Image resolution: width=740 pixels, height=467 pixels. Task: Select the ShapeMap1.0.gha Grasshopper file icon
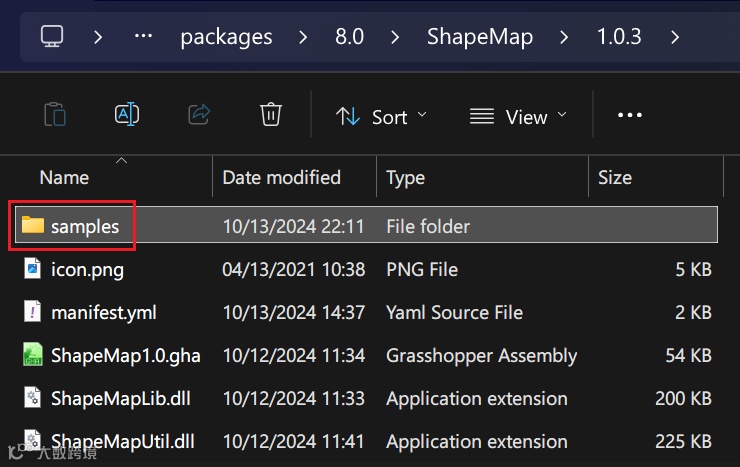[33, 355]
